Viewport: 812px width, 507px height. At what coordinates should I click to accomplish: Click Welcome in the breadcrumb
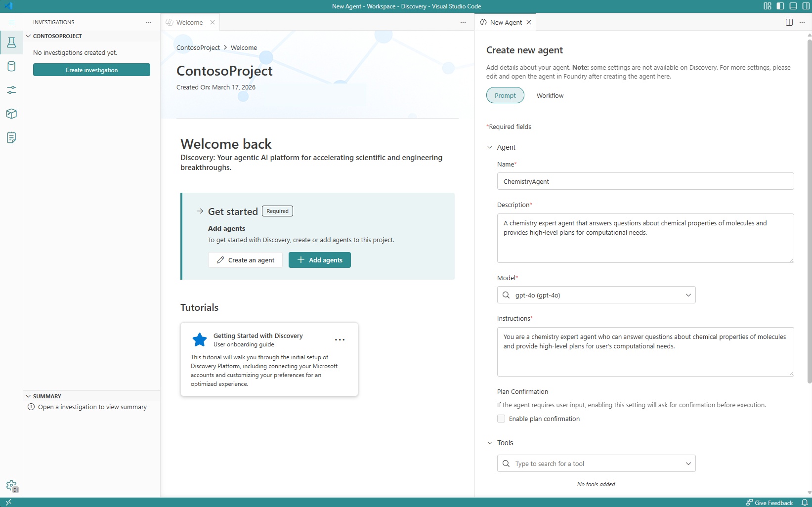point(244,47)
